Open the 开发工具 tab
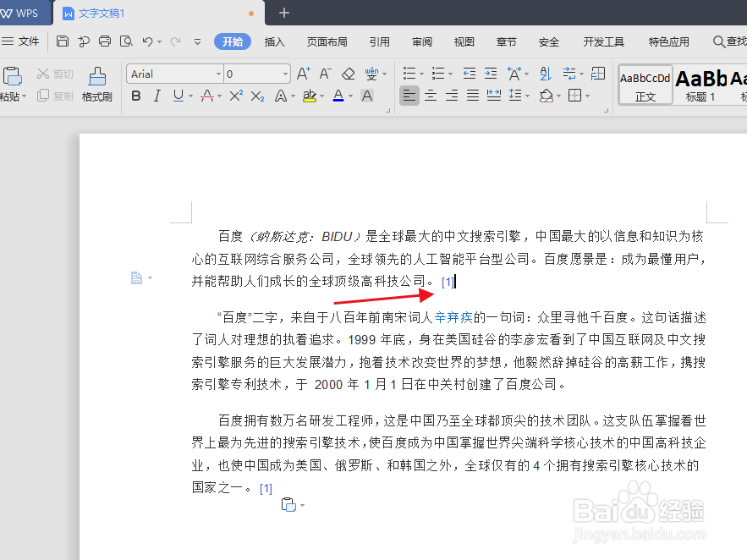 coord(603,42)
